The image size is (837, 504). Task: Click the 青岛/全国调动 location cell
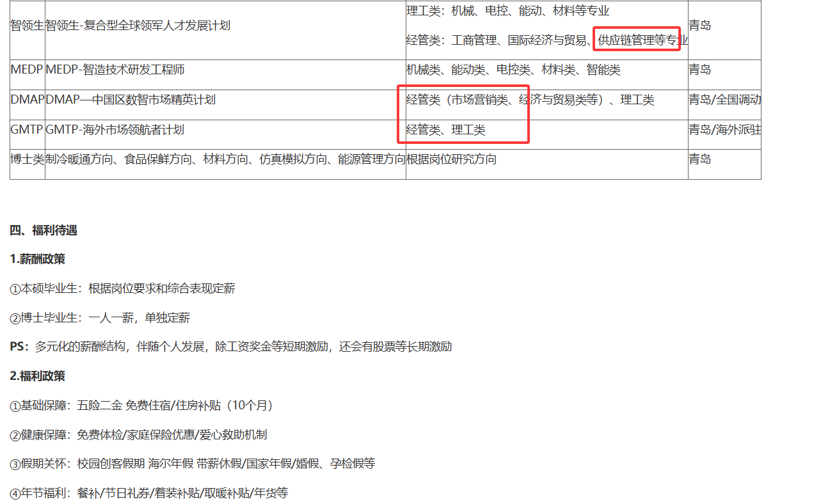724,100
